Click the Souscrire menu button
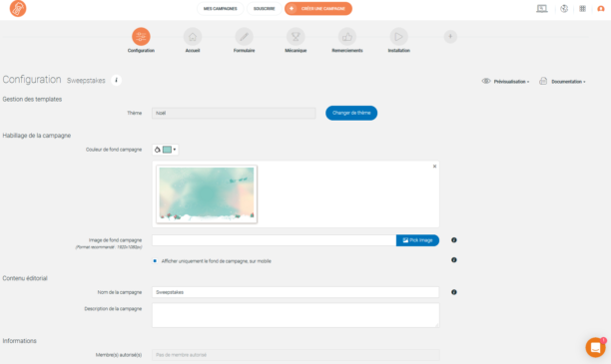The height and width of the screenshot is (364, 611). pyautogui.click(x=265, y=9)
